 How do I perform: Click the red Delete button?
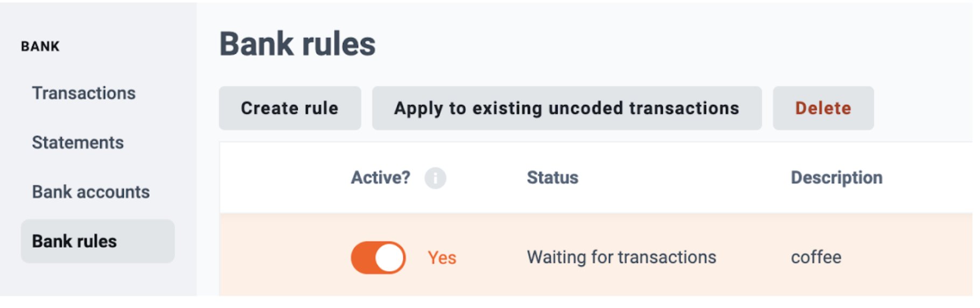(x=823, y=108)
